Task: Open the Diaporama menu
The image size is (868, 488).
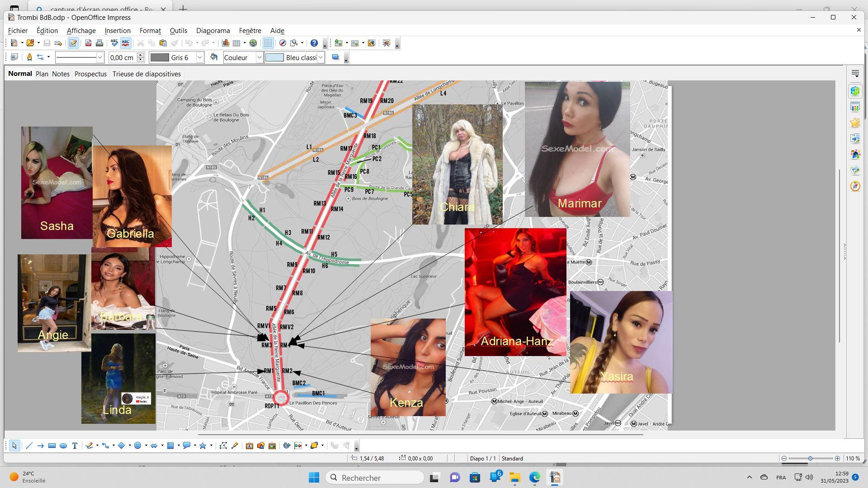Action: point(213,31)
